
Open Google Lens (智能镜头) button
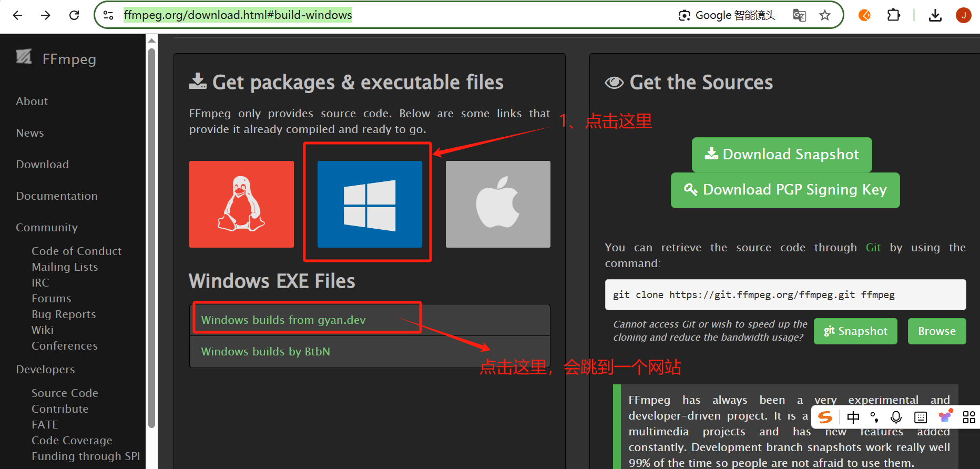(727, 15)
